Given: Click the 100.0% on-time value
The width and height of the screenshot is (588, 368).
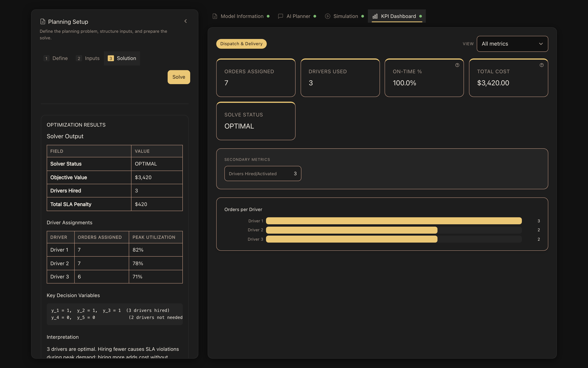Looking at the screenshot, I should [404, 83].
